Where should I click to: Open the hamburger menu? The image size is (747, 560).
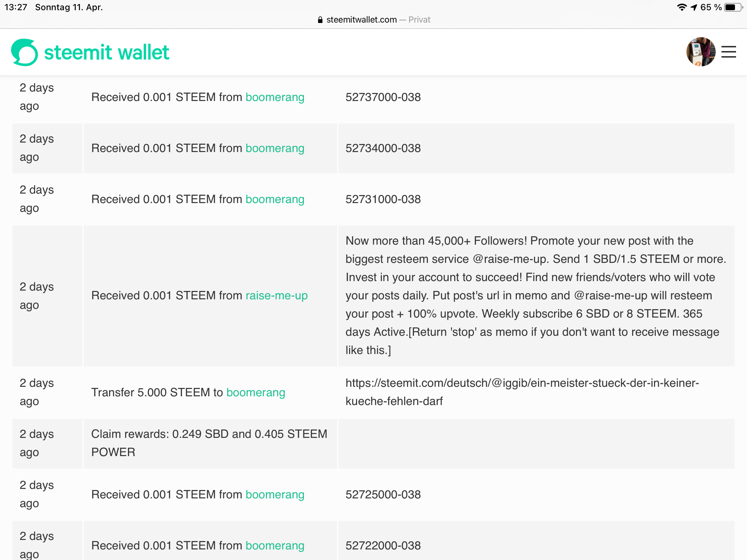(728, 52)
